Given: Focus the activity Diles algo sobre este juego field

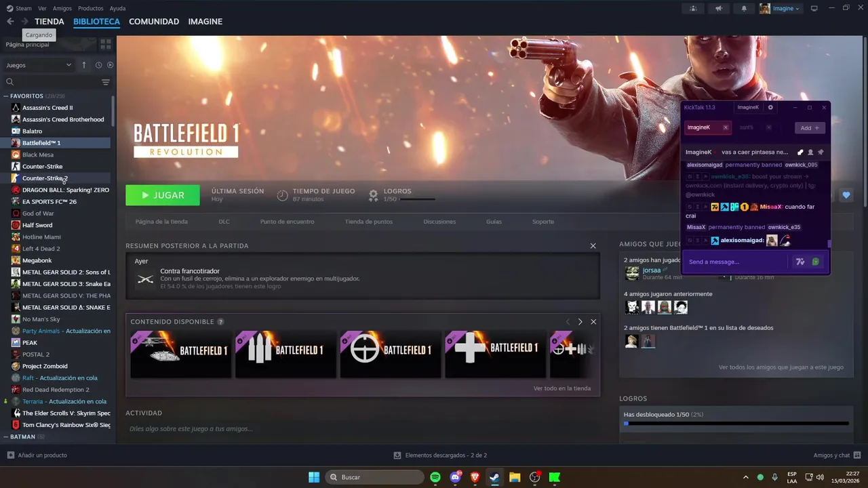Looking at the screenshot, I should (362, 429).
